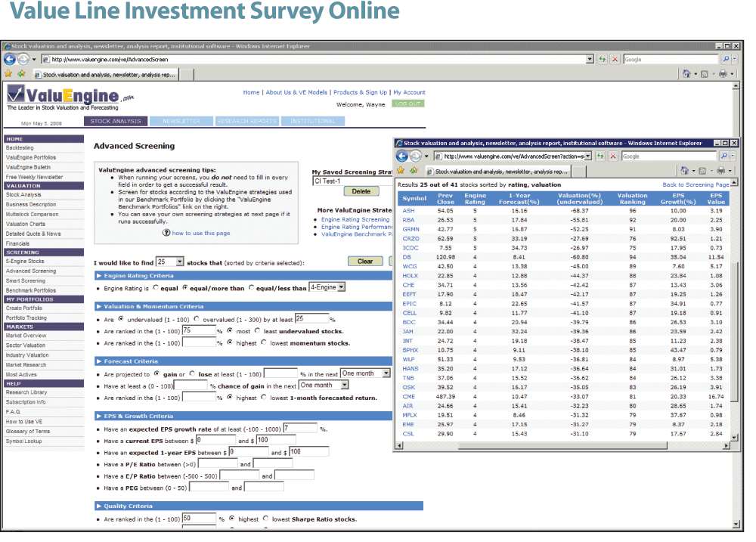
Task: Click the Google search box in the main window
Action: 671,59
